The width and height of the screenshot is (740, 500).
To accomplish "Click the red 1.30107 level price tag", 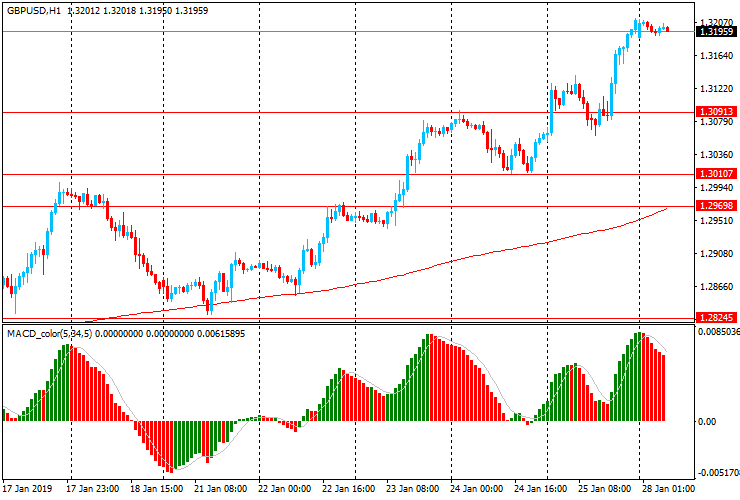I will point(716,174).
